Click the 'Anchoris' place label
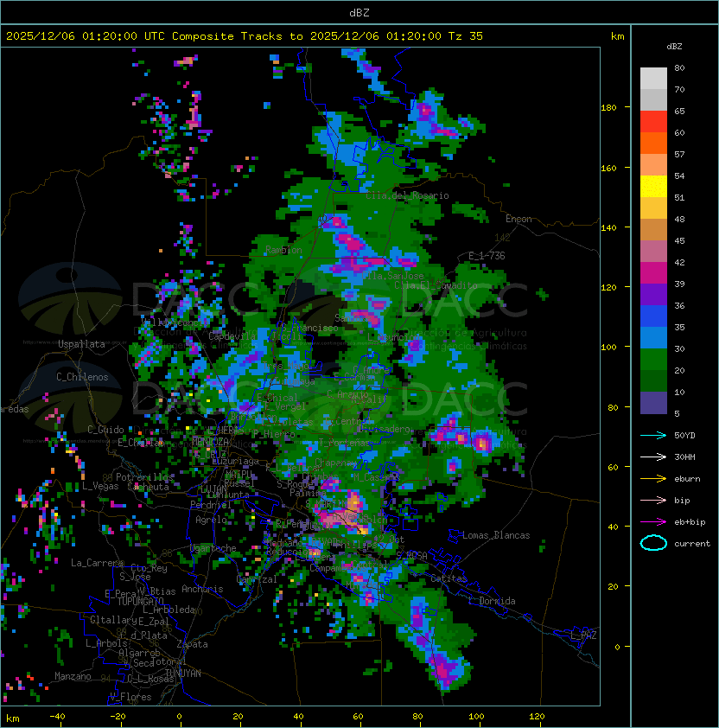The image size is (719, 728). [202, 589]
